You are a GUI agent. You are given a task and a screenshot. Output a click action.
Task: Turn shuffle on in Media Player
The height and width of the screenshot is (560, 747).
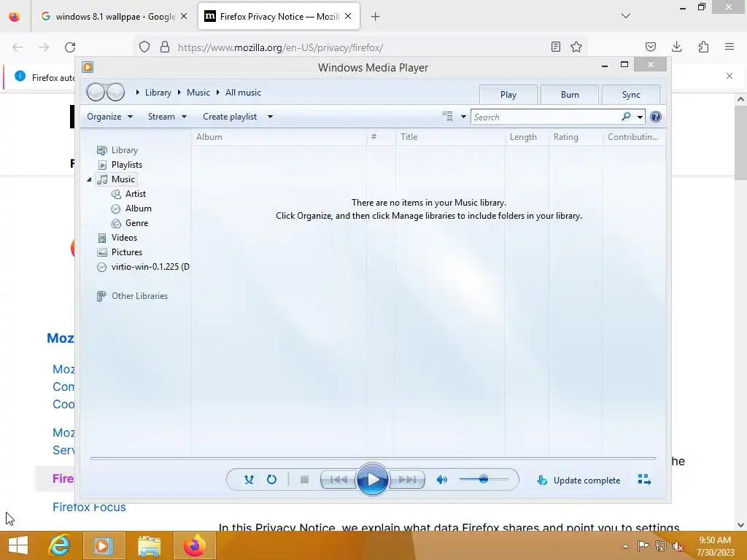click(249, 480)
